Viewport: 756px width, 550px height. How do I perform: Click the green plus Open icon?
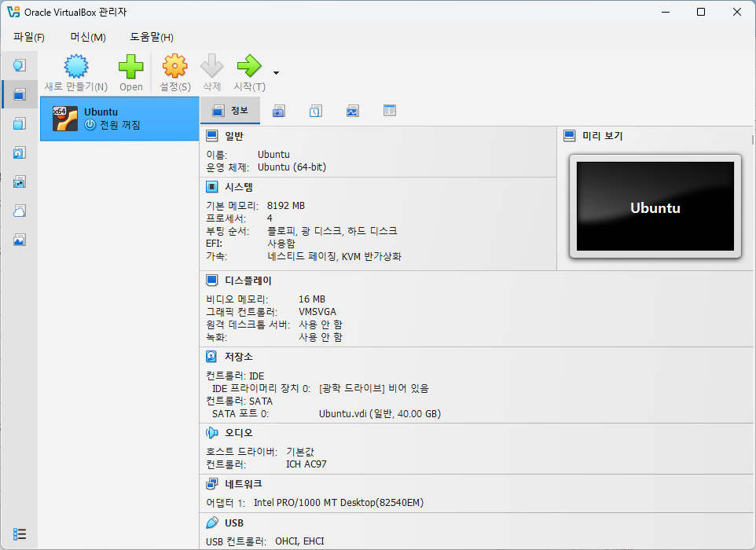[131, 67]
